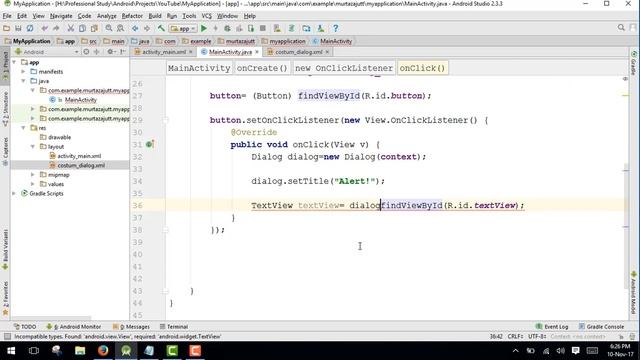Viewport: 640px width, 360px height.
Task: Open the Terminal tool window
Action: tap(174, 327)
